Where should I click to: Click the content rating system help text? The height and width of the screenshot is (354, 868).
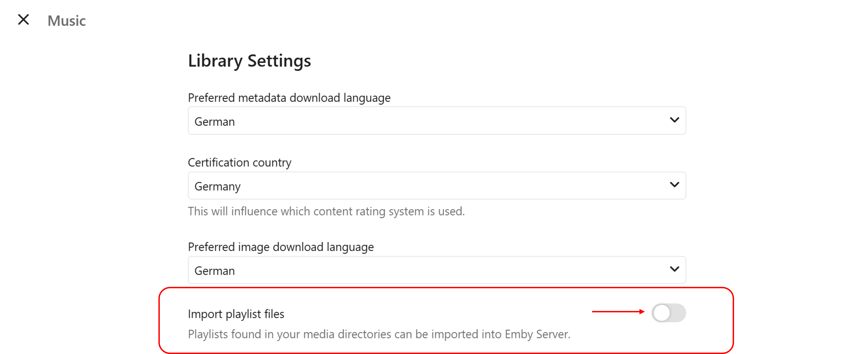(326, 211)
